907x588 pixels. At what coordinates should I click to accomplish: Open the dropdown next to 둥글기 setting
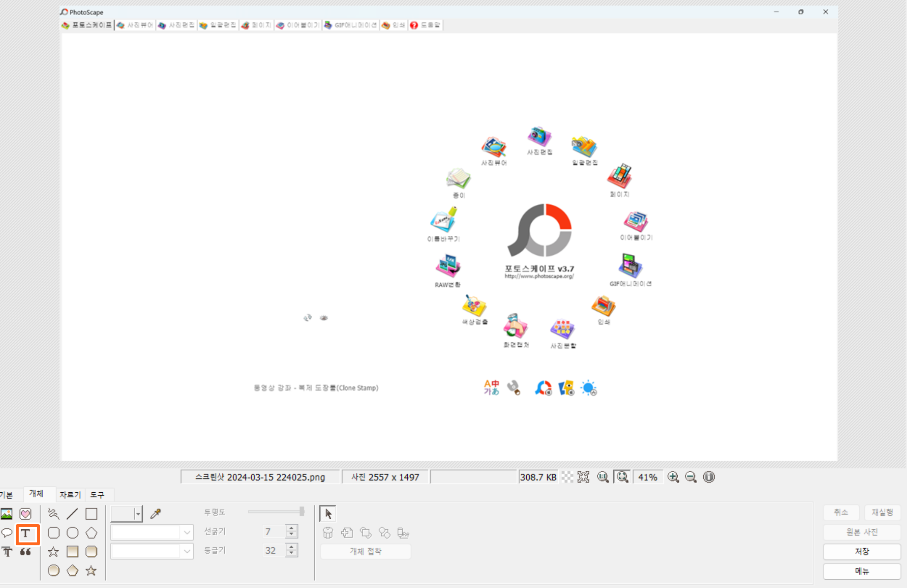pos(187,551)
